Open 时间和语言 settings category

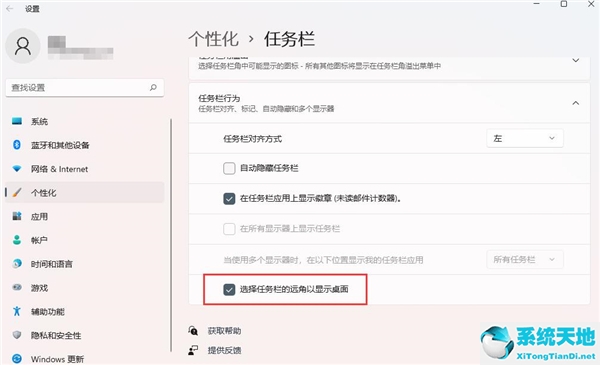[85, 264]
